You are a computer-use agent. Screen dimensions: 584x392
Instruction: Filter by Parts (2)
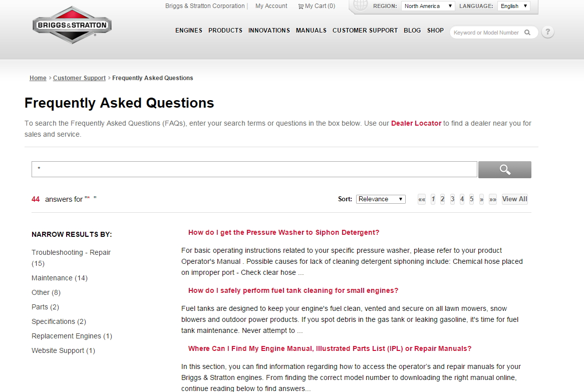[x=46, y=307]
